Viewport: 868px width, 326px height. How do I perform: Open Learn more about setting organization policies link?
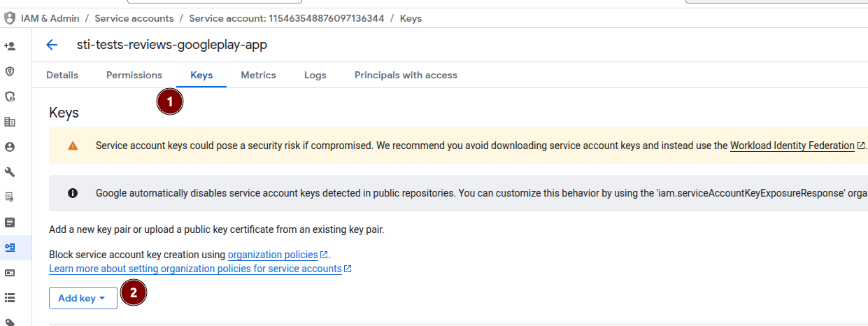pos(200,269)
